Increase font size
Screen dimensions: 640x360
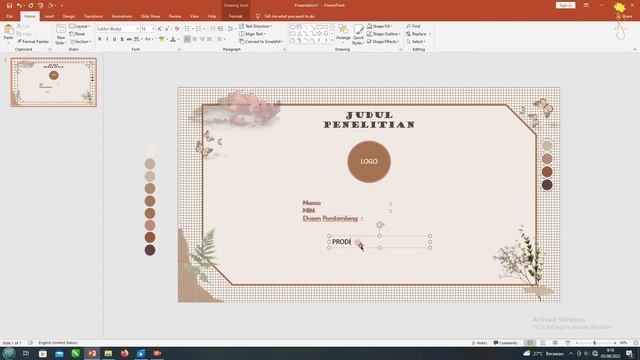click(x=160, y=29)
